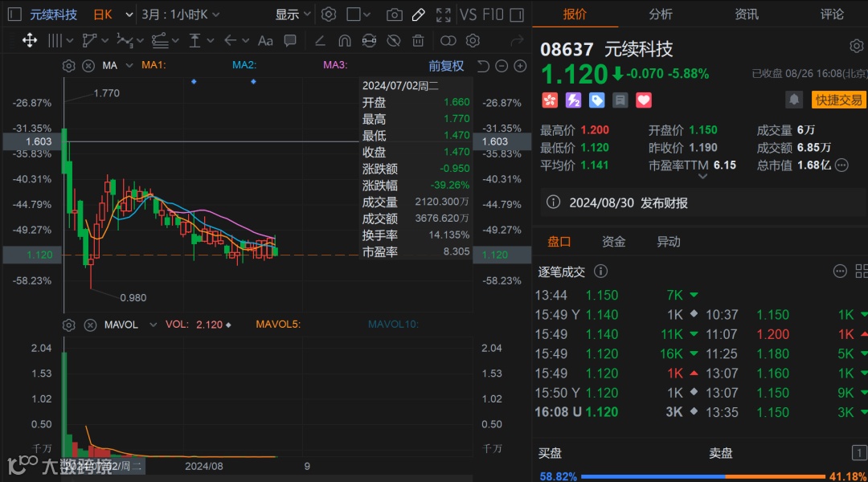The width and height of the screenshot is (868, 482).
Task: Select the 盘口 sub-tab
Action: pyautogui.click(x=559, y=242)
